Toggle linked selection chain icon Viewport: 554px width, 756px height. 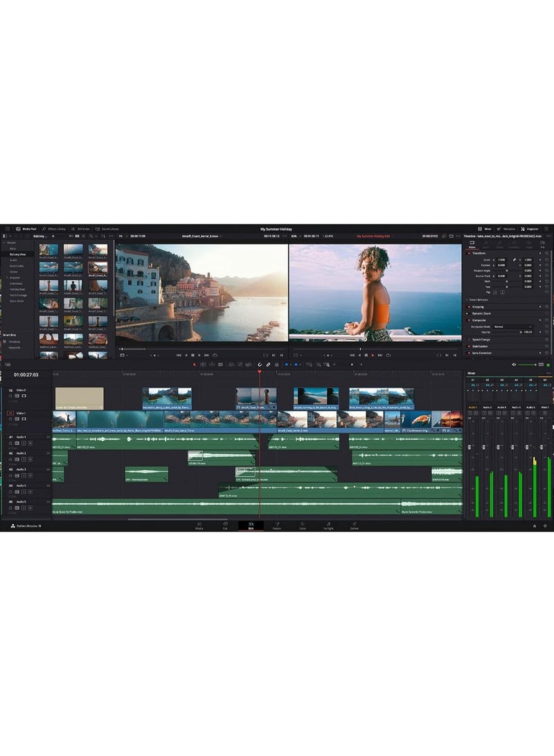click(268, 364)
